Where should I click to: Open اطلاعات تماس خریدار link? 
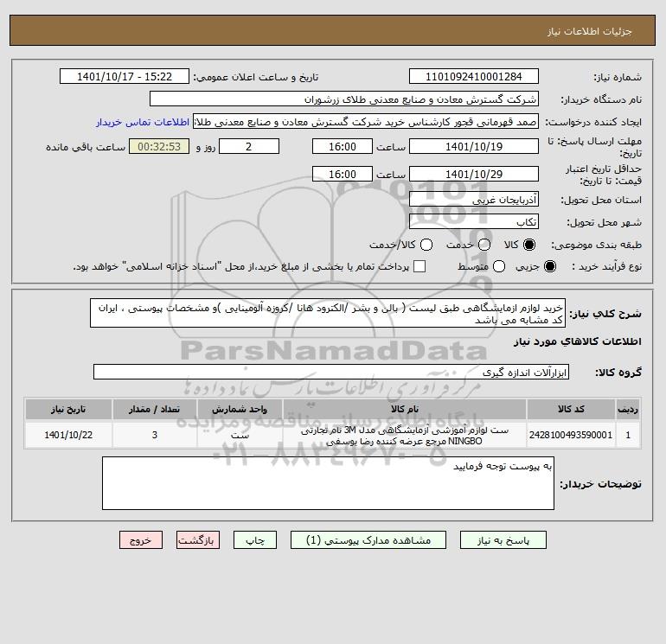point(143,122)
